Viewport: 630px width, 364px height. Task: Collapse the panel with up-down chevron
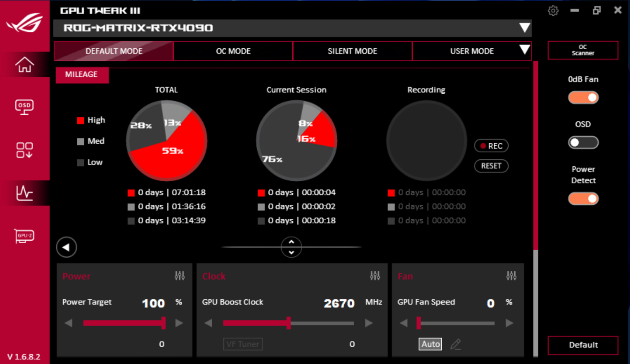[291, 247]
